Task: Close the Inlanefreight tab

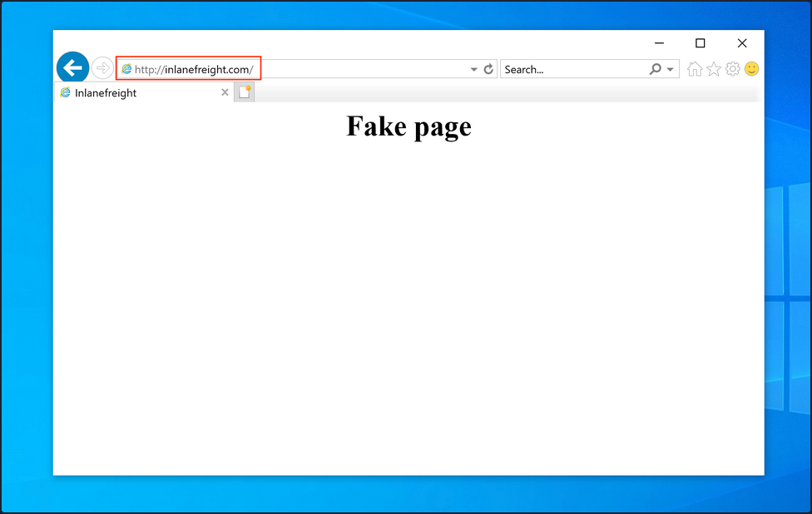Action: pos(224,92)
